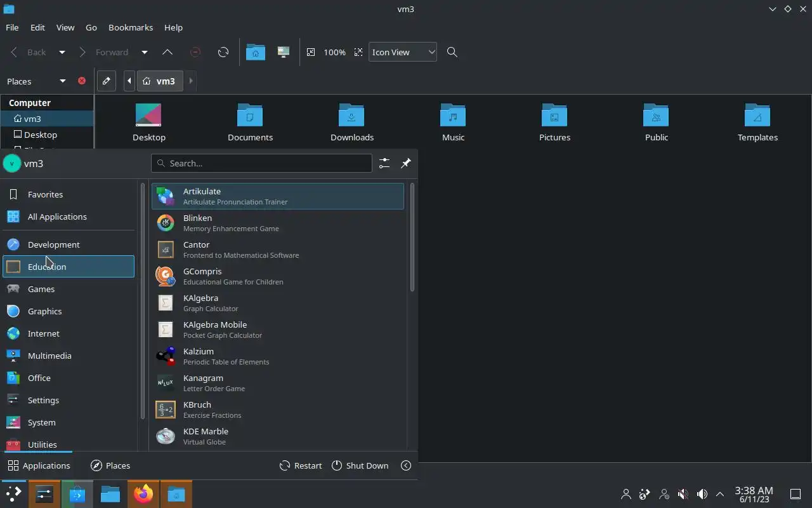Open Kanagram letter order game

pyautogui.click(x=277, y=383)
